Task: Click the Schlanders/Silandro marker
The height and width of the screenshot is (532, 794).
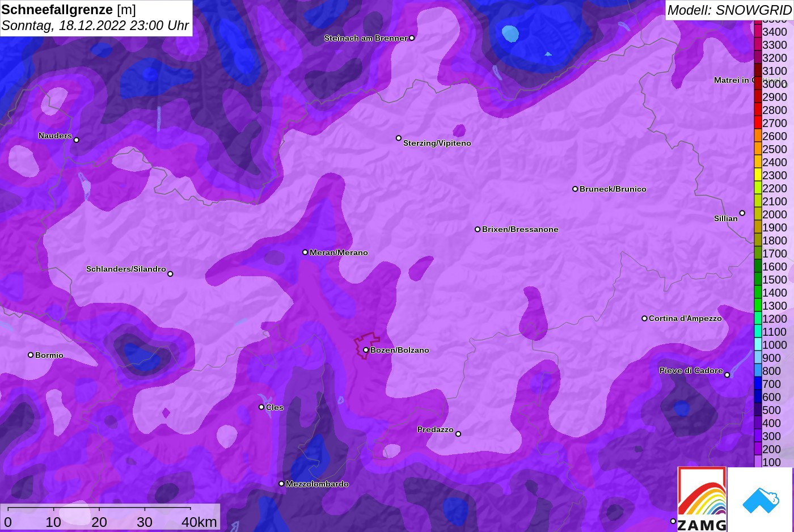Action: click(x=170, y=274)
